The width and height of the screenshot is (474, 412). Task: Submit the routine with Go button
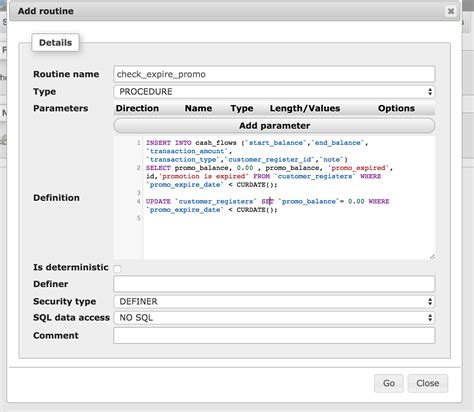[x=389, y=383]
